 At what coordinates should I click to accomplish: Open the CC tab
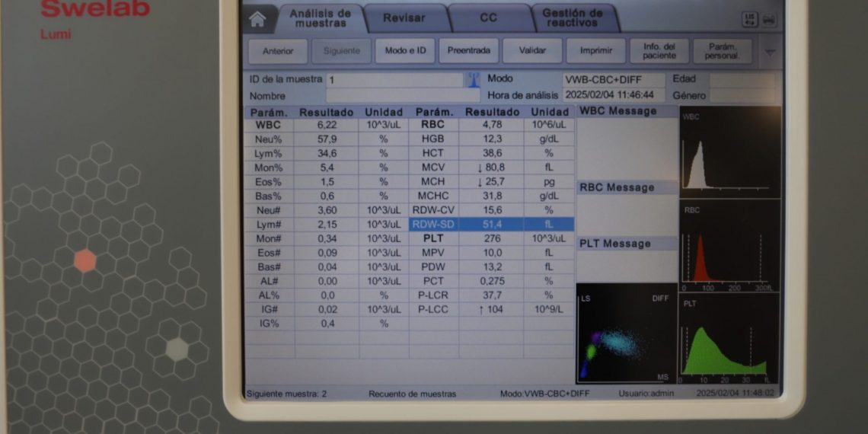(488, 18)
